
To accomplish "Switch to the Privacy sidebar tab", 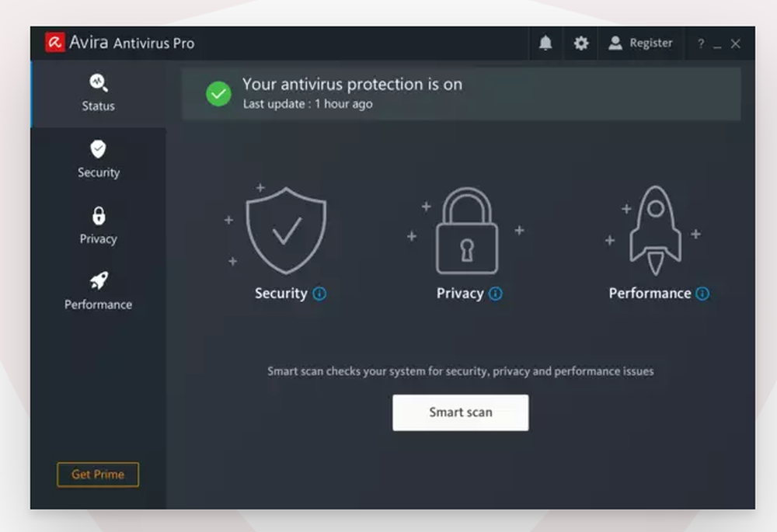I will tap(98, 226).
